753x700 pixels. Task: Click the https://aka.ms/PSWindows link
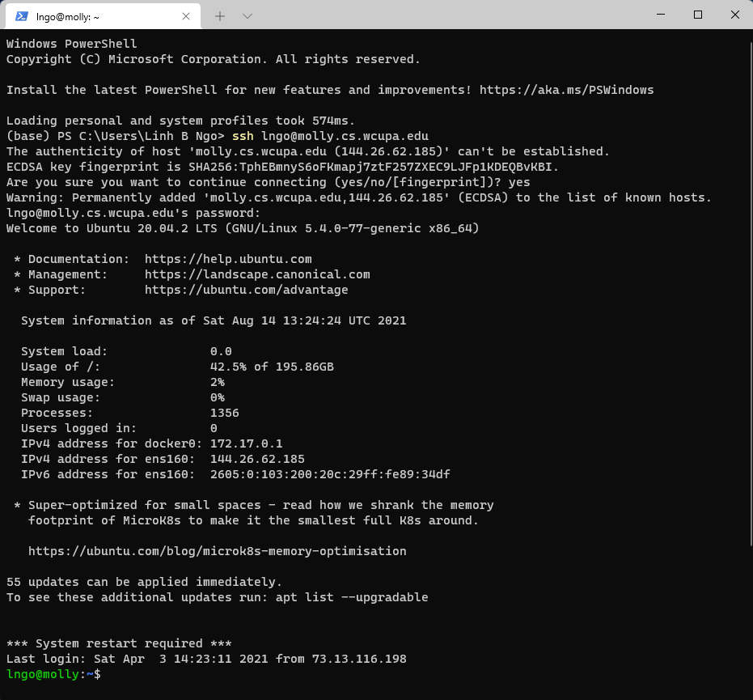pyautogui.click(x=567, y=90)
